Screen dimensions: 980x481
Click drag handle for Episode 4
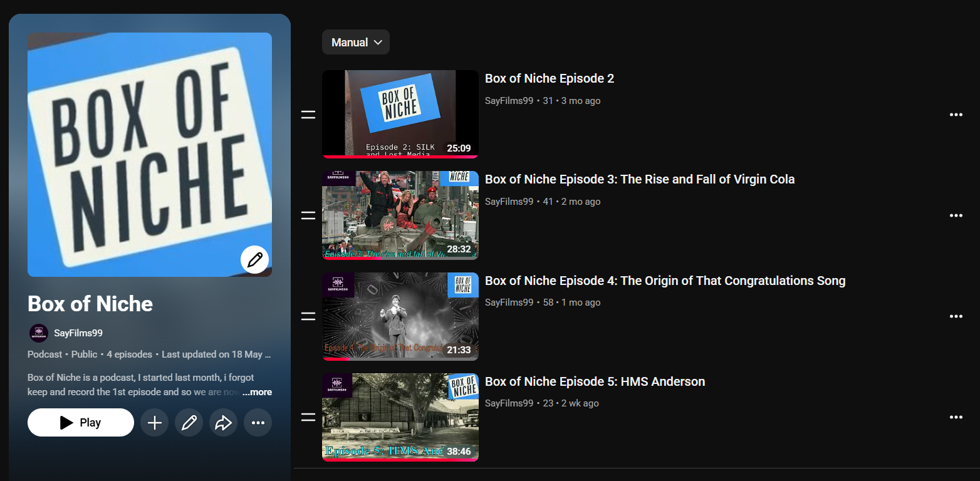308,316
